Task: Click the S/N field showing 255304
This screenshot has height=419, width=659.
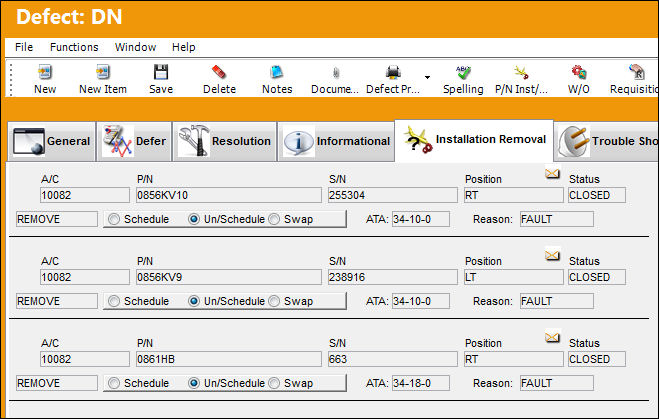Action: click(393, 195)
